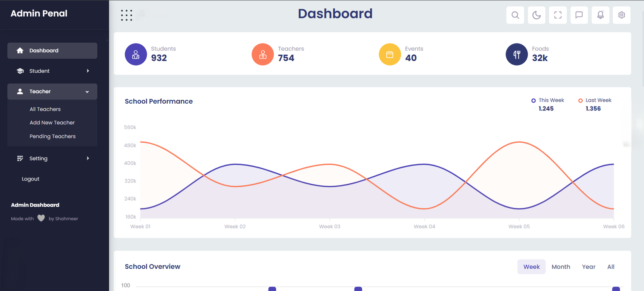Check notifications with the bell icon

pyautogui.click(x=600, y=15)
